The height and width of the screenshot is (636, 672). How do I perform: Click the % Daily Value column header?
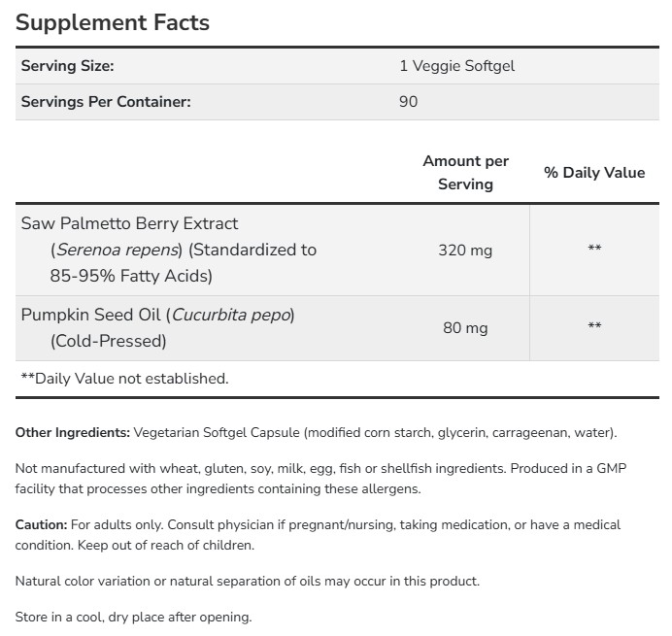tap(594, 172)
